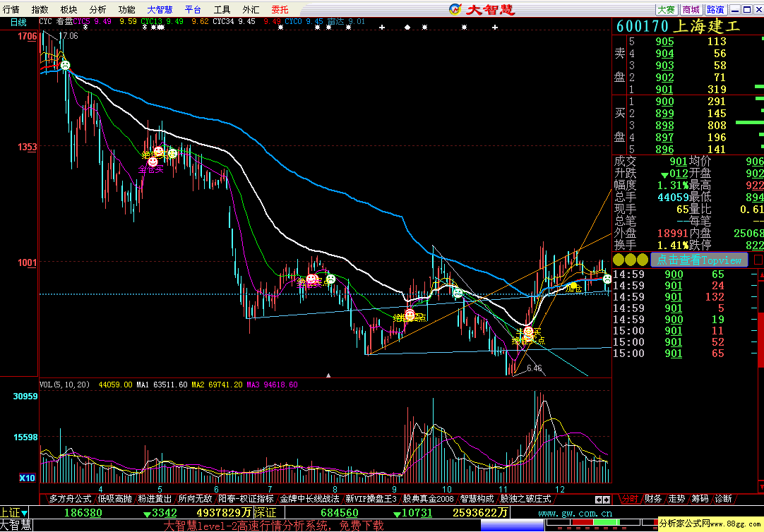This screenshot has width=764, height=532.
Task: Select the 智慧构成 tab
Action: (477, 499)
